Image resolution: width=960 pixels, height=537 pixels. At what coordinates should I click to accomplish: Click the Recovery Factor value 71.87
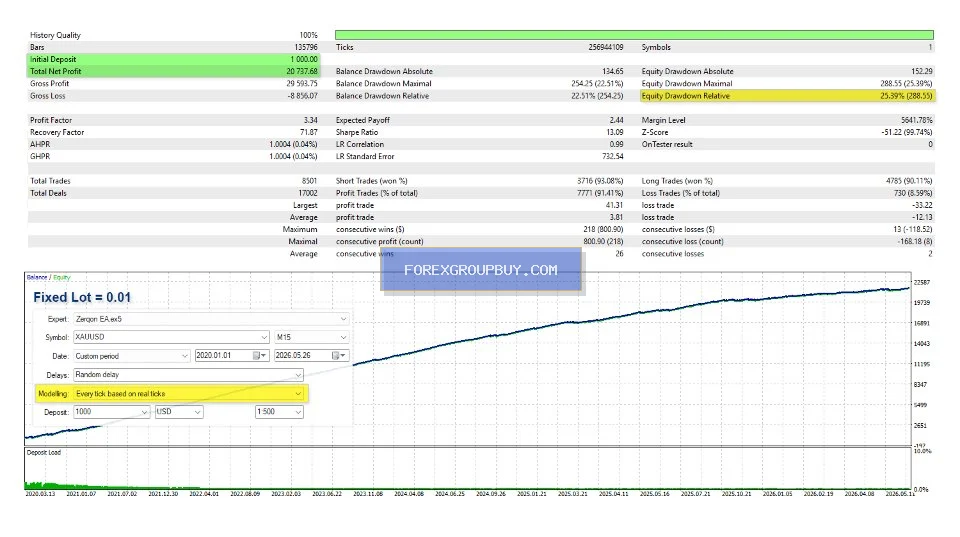pyautogui.click(x=309, y=132)
